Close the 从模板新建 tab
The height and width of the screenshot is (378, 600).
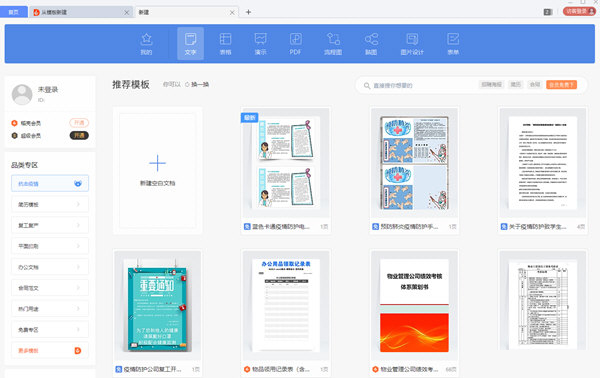[x=126, y=13]
